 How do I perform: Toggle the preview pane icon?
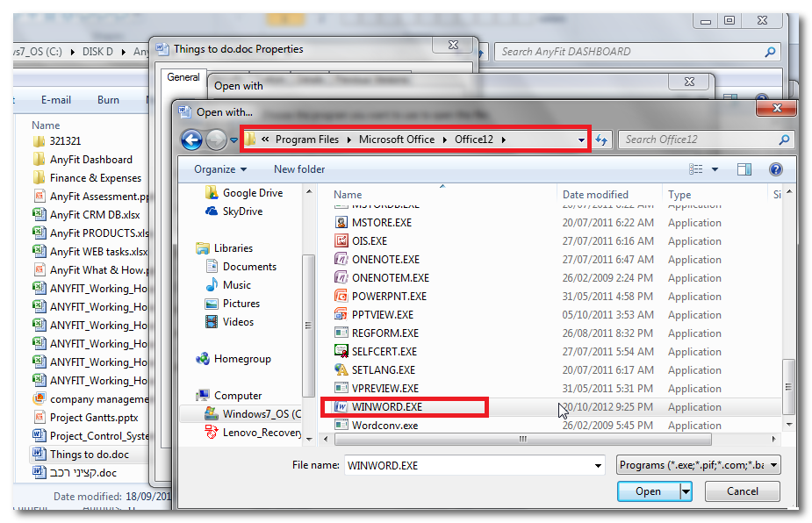[x=744, y=169]
